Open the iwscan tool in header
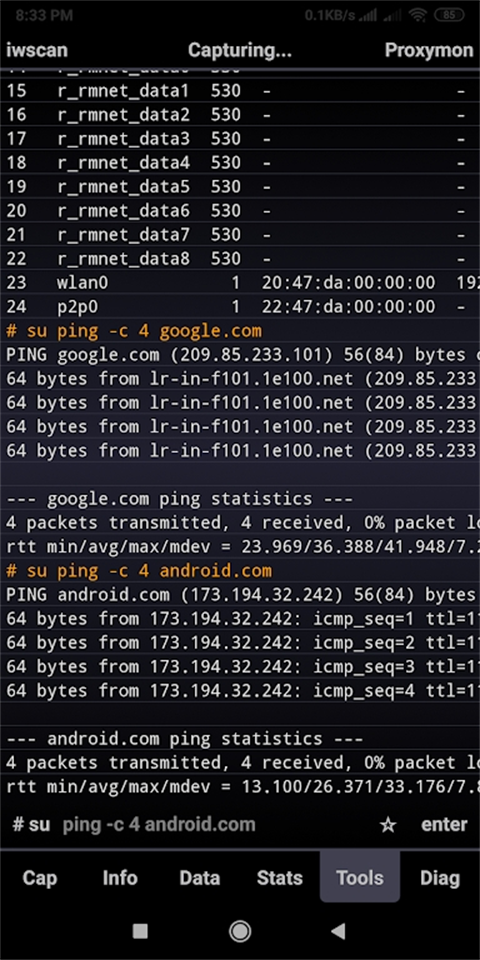The height and width of the screenshot is (960, 480). [37, 50]
